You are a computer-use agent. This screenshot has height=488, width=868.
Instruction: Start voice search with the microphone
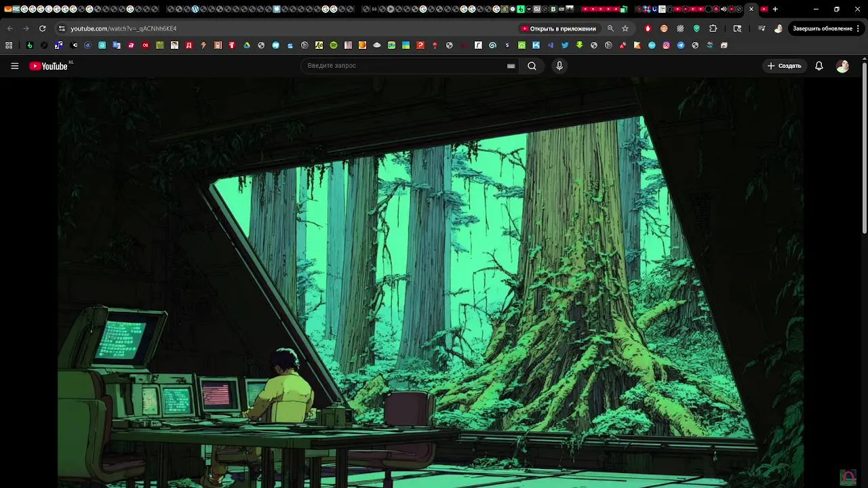559,66
